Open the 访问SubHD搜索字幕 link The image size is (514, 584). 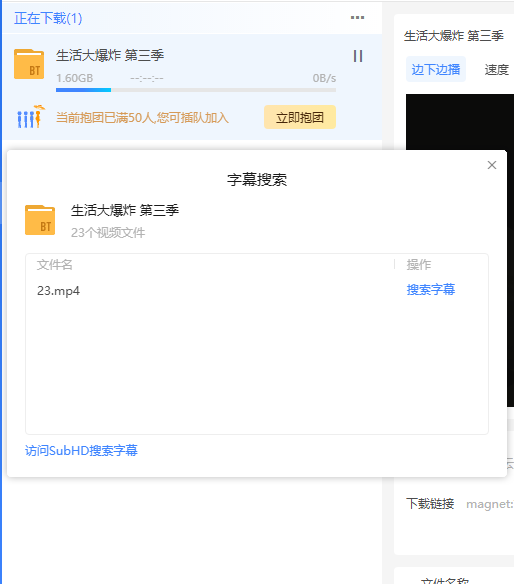pyautogui.click(x=81, y=451)
